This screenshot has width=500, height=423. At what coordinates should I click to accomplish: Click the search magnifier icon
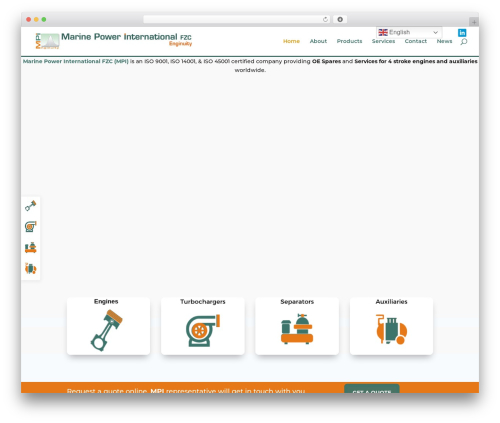point(464,42)
